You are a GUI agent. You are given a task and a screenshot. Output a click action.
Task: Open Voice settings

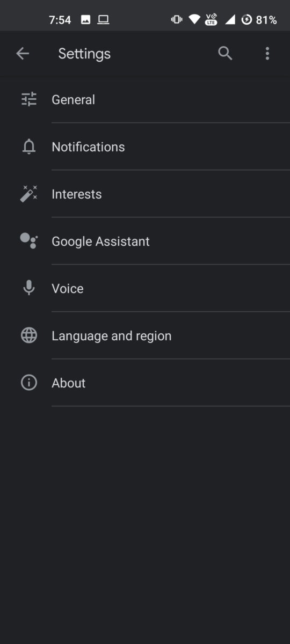(145, 288)
